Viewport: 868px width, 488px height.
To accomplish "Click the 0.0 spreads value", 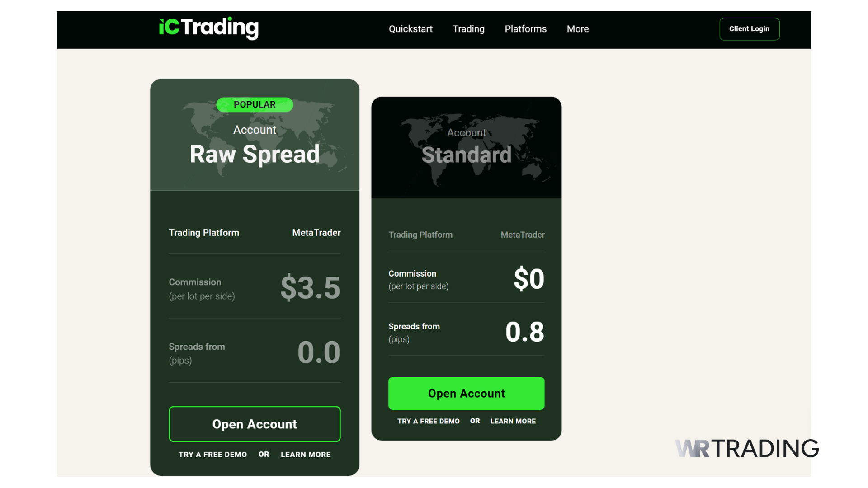I will 319,352.
